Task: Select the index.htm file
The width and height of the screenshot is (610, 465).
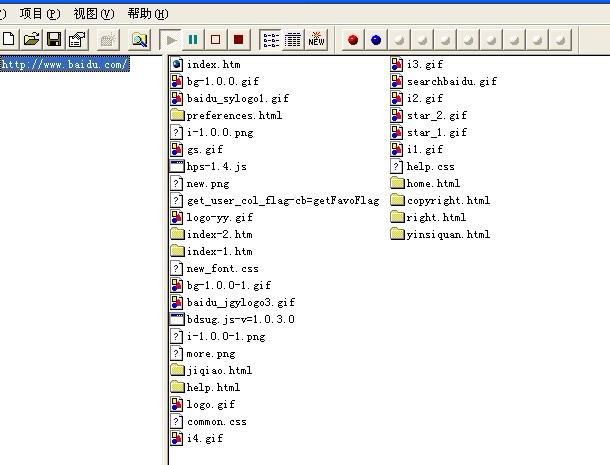Action: pos(213,64)
